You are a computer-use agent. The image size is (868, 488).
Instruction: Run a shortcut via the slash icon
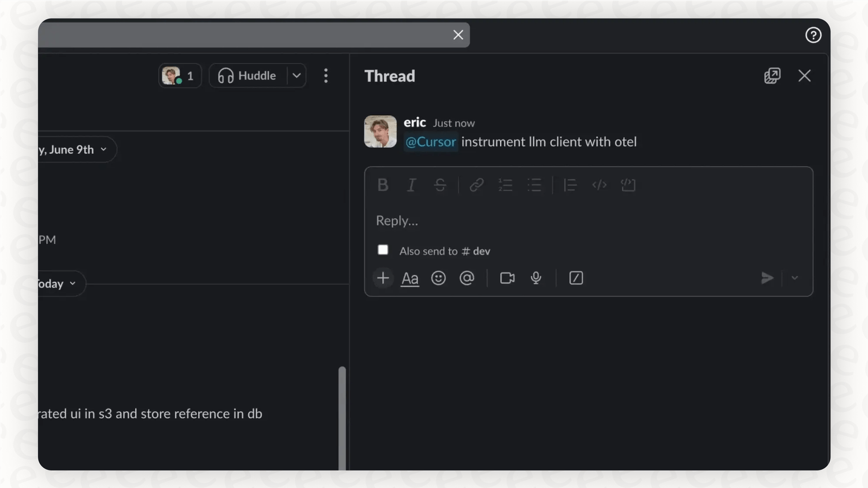[x=576, y=278]
